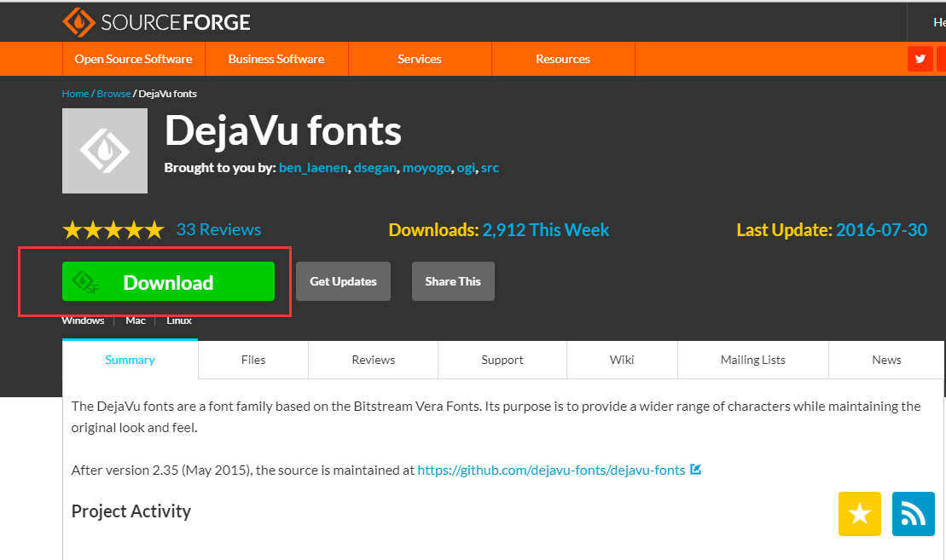Subscribe via the RSS feed icon
Image resolution: width=946 pixels, height=560 pixels.
click(x=913, y=514)
